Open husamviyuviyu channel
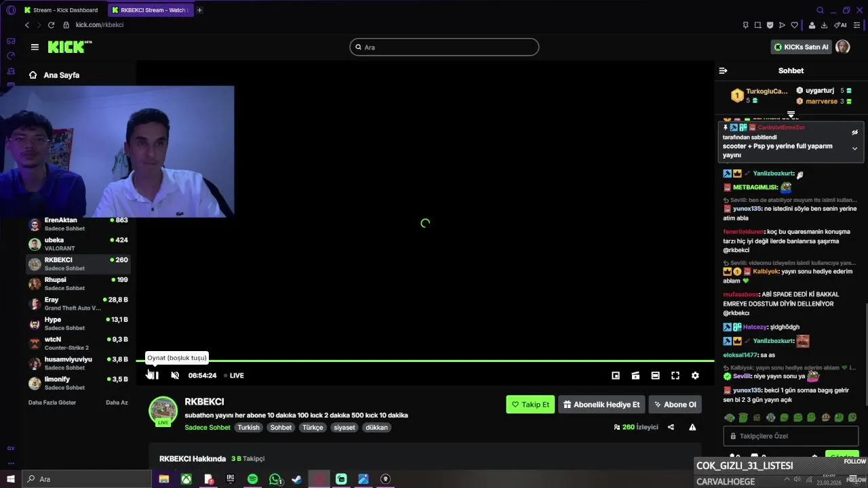This screenshot has height=488, width=868. click(x=78, y=363)
